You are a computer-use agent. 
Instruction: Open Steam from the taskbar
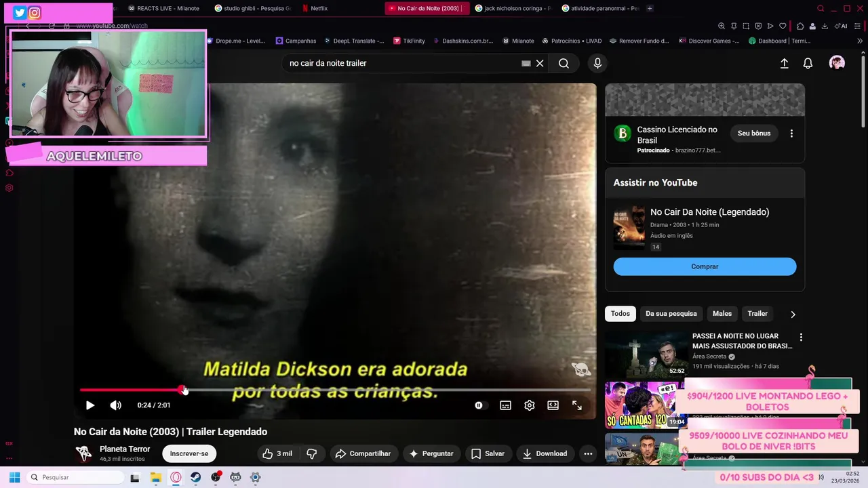pos(195,477)
